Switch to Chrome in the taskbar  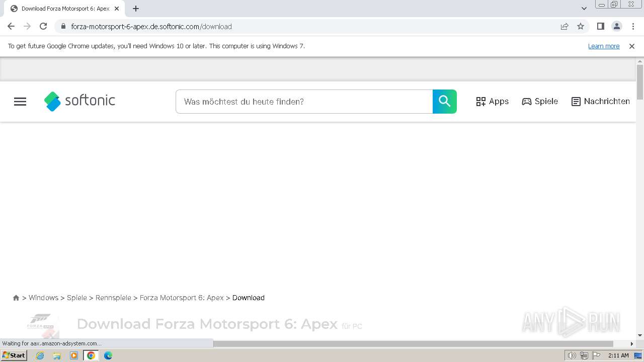(91, 355)
